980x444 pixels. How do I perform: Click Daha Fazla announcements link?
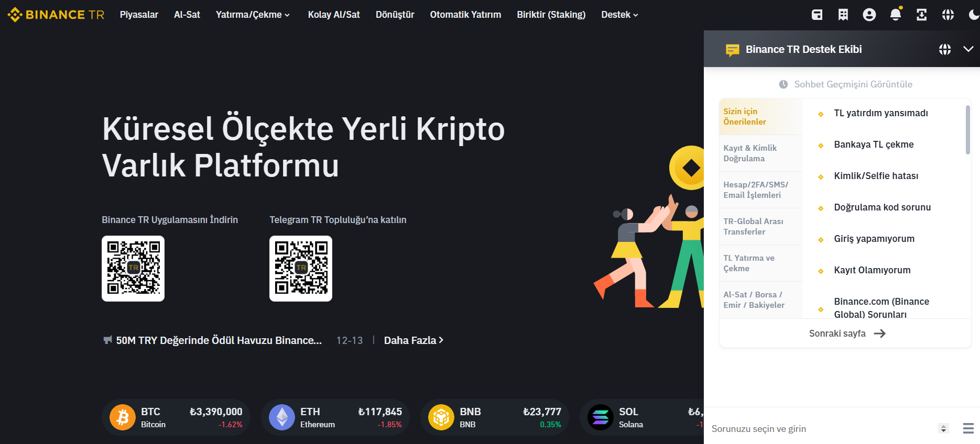[413, 340]
